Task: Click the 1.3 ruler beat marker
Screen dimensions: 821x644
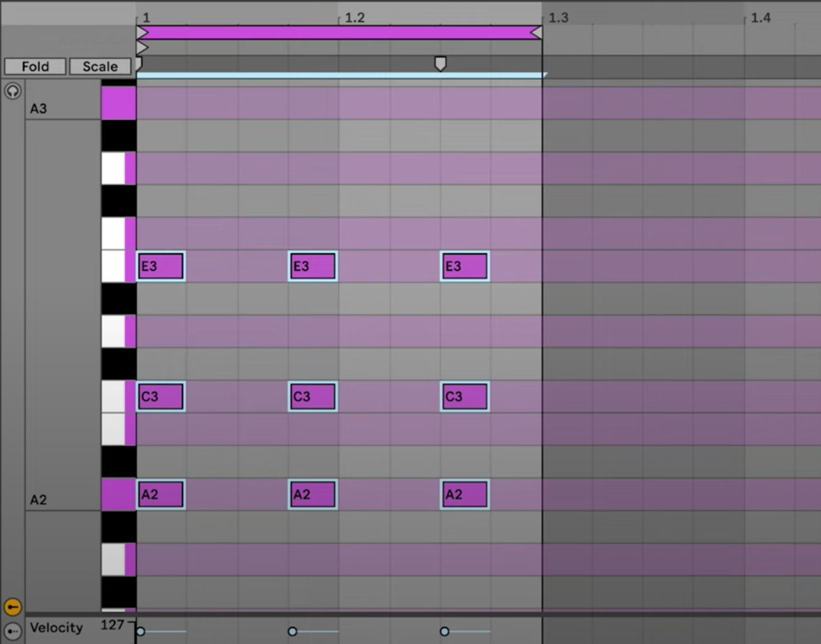Action: point(558,18)
